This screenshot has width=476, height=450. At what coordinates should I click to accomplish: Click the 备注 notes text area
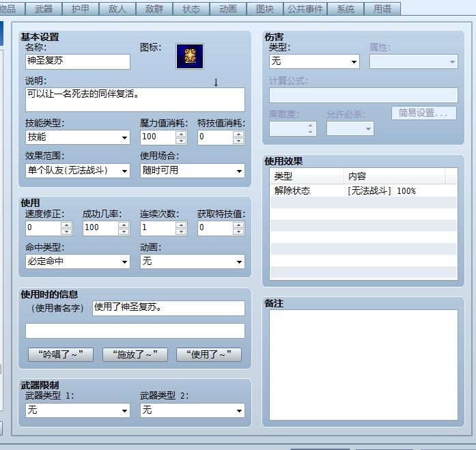[x=364, y=365]
